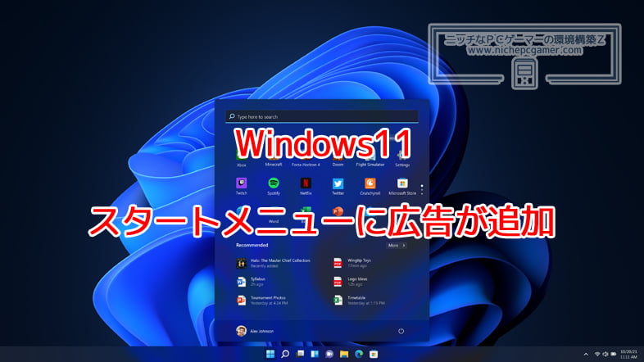Screen dimensions: 644x362
Task: Click the 'Type here to search' field
Action: point(321,116)
